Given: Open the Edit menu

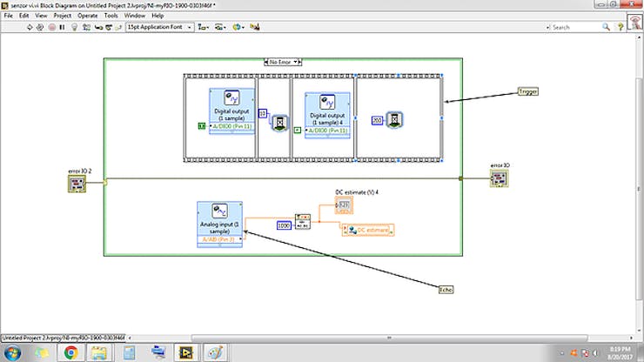Looking at the screenshot, I should (x=23, y=16).
